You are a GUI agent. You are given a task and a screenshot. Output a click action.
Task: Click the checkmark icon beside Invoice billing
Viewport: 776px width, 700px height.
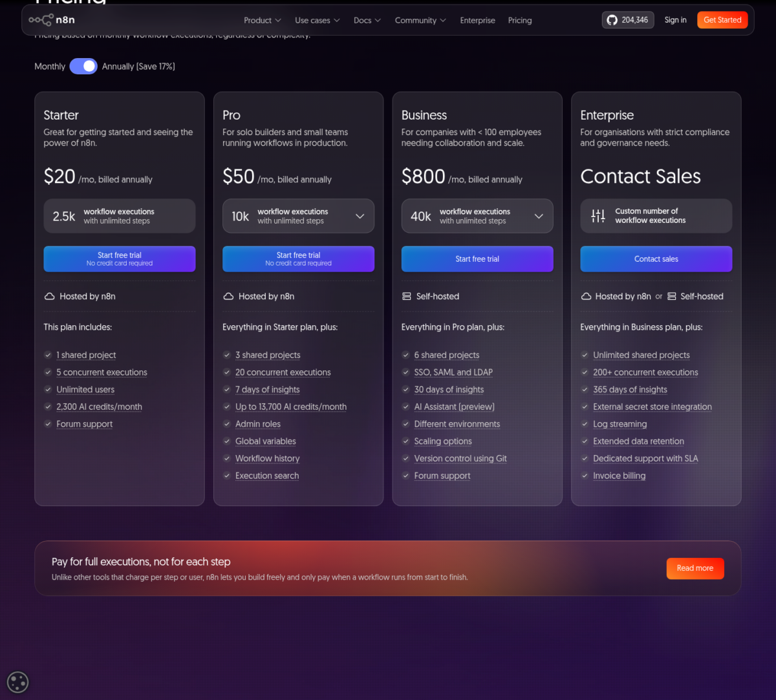(x=585, y=476)
